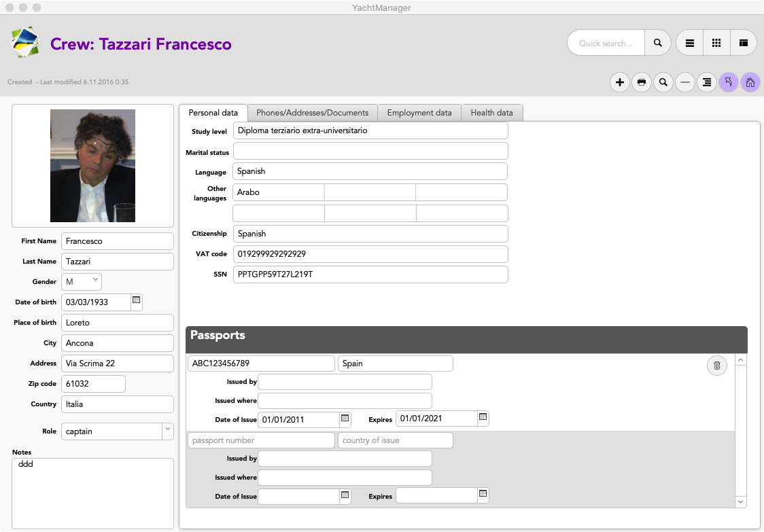Click the Language field showing Spanish
This screenshot has height=532, width=764.
(370, 171)
